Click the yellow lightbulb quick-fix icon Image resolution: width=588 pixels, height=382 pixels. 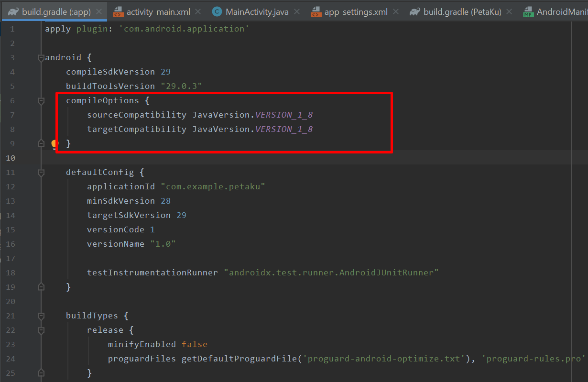(54, 143)
